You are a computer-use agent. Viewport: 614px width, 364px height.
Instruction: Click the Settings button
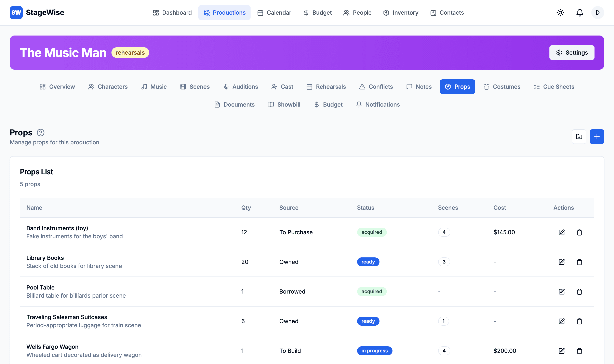point(572,53)
